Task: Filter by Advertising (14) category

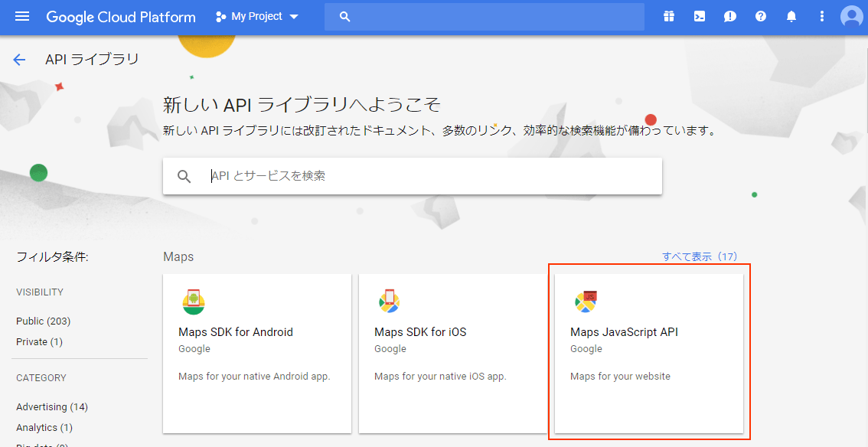Action: click(x=52, y=406)
